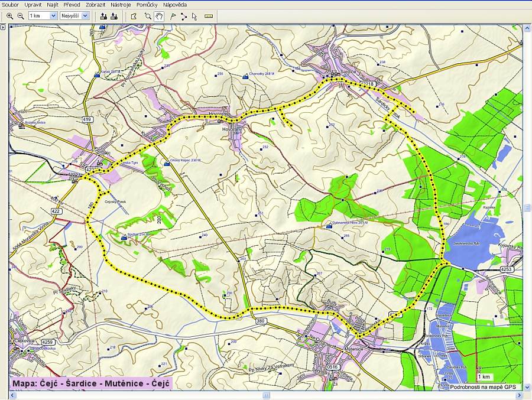Click the send to GPS device icon
532x400 pixels.
(x=103, y=16)
